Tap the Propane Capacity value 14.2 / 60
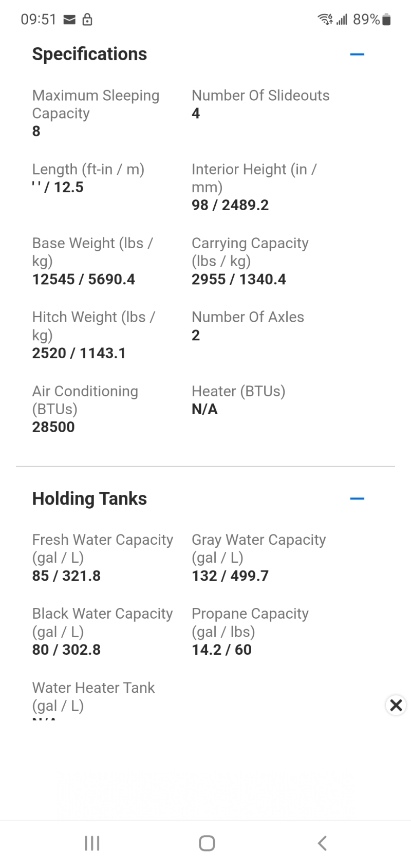The height and width of the screenshot is (868, 411). click(x=221, y=650)
